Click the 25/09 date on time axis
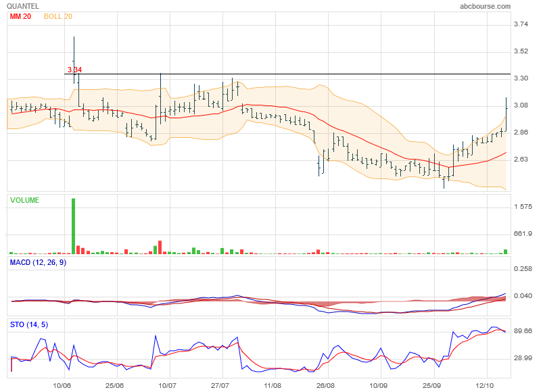This screenshot has height=392, width=541. tap(432, 385)
